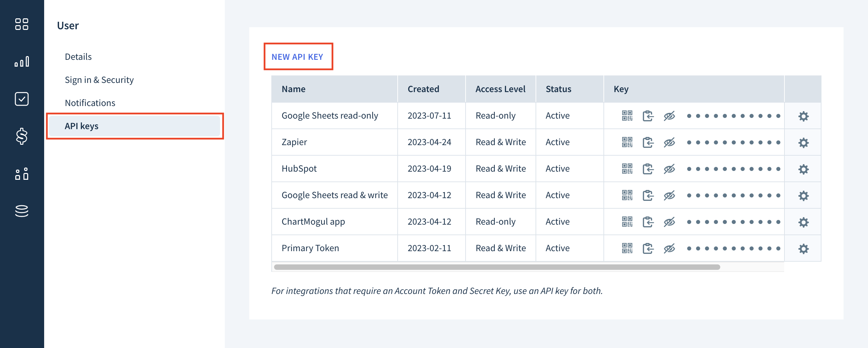Reveal the ChartMogul app key value
Viewport: 868px width, 348px height.
tap(669, 222)
